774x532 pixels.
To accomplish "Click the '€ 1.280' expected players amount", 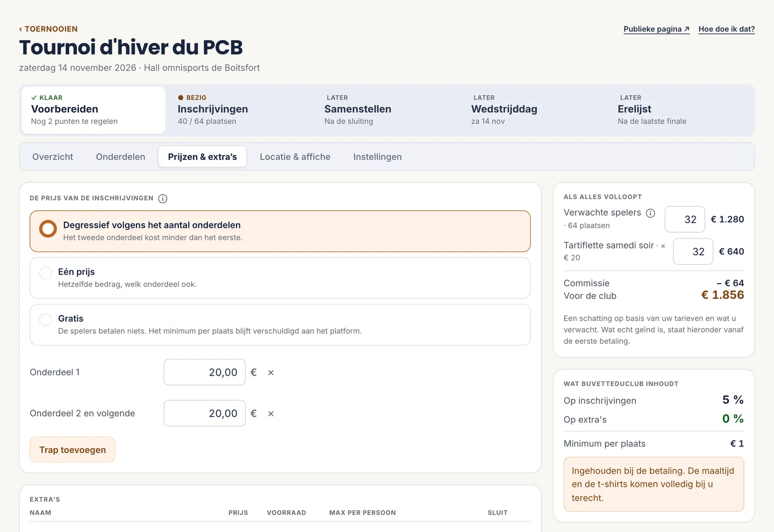I will [x=728, y=219].
